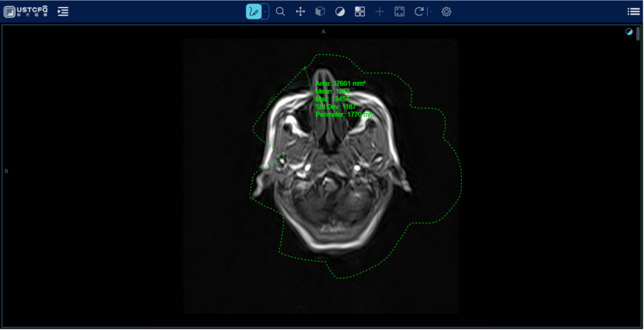The image size is (644, 330).
Task: Click the 'A' anterior orientation marker
Action: pos(323,32)
